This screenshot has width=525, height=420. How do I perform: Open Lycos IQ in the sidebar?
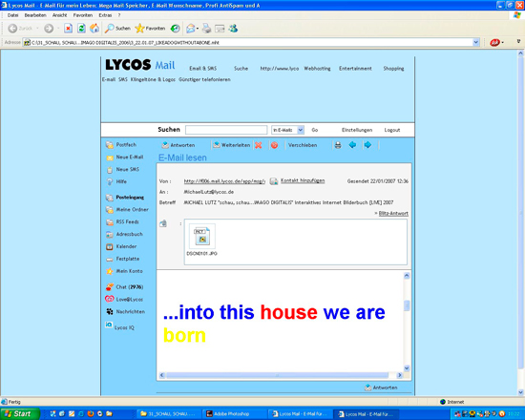[120, 326]
